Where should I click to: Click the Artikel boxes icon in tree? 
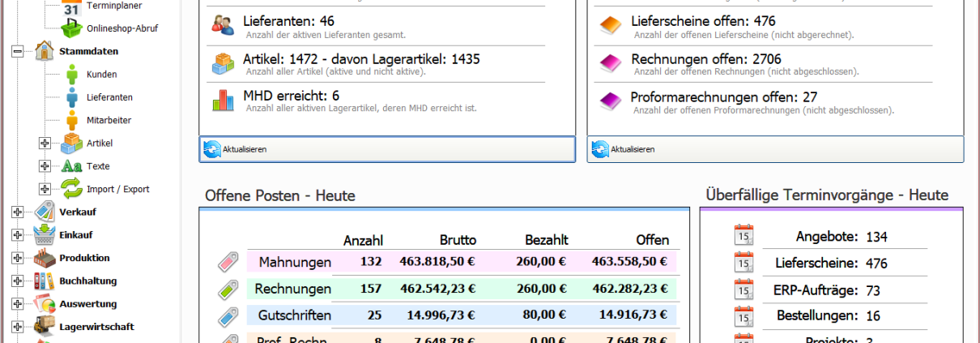point(71,143)
